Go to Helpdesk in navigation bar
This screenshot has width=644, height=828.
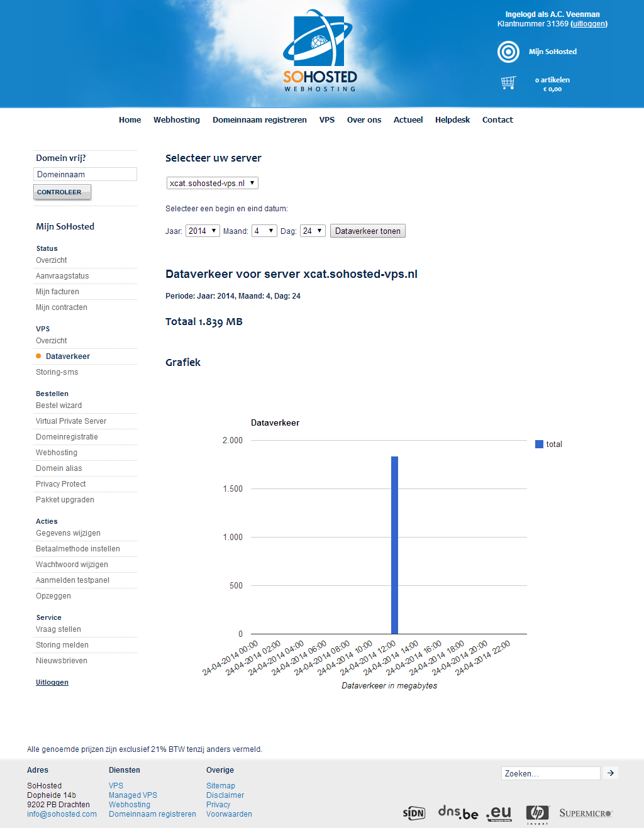click(x=452, y=119)
